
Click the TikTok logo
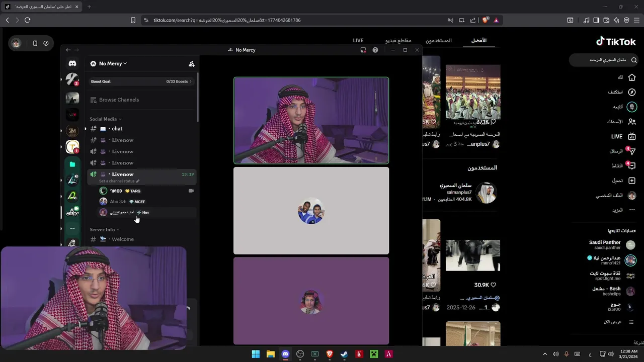[616, 42]
